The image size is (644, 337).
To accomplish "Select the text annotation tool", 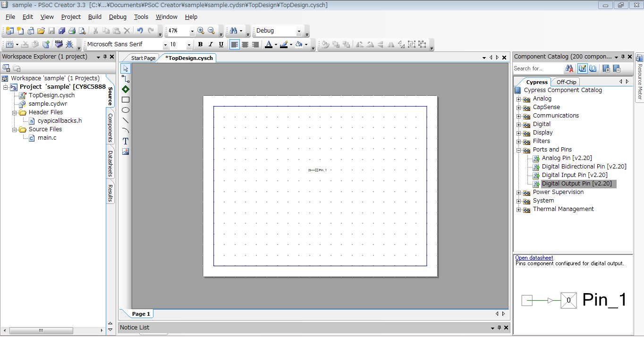I will [126, 141].
